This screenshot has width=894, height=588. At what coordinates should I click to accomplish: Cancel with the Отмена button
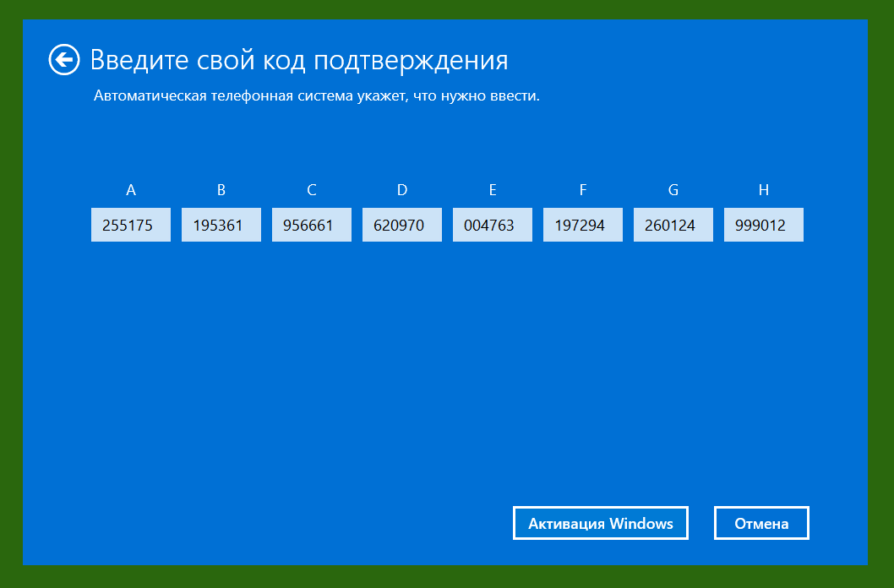(761, 523)
